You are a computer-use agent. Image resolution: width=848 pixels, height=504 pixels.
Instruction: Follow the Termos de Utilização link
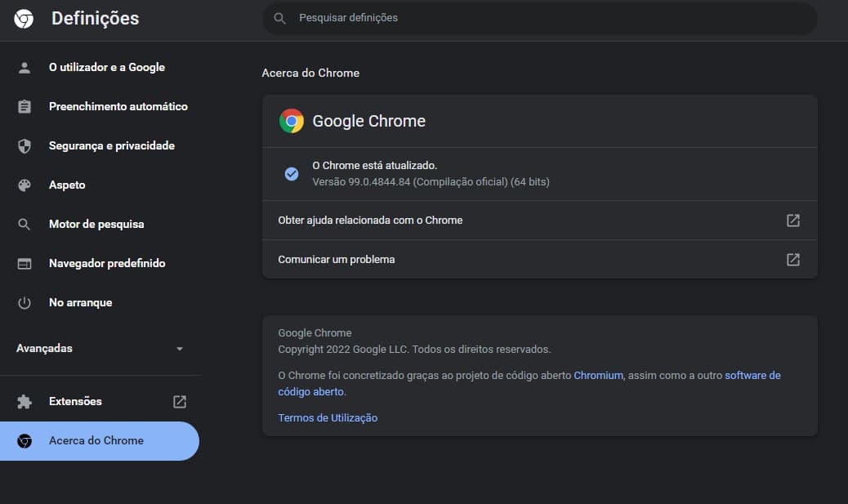[328, 418]
